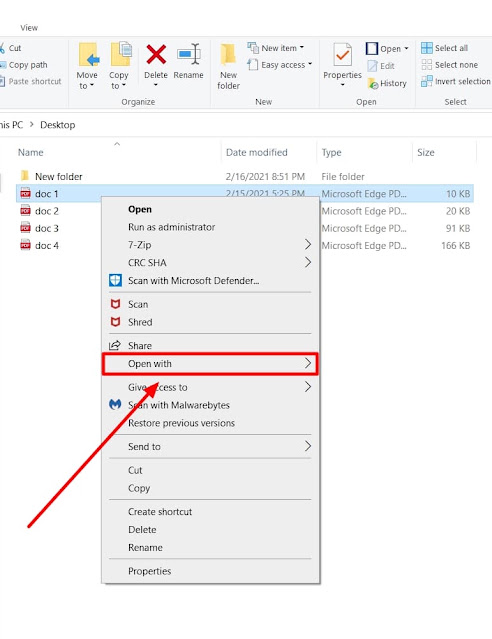Choose Run as administrator from context menu
This screenshot has height=639, width=492.
(171, 227)
